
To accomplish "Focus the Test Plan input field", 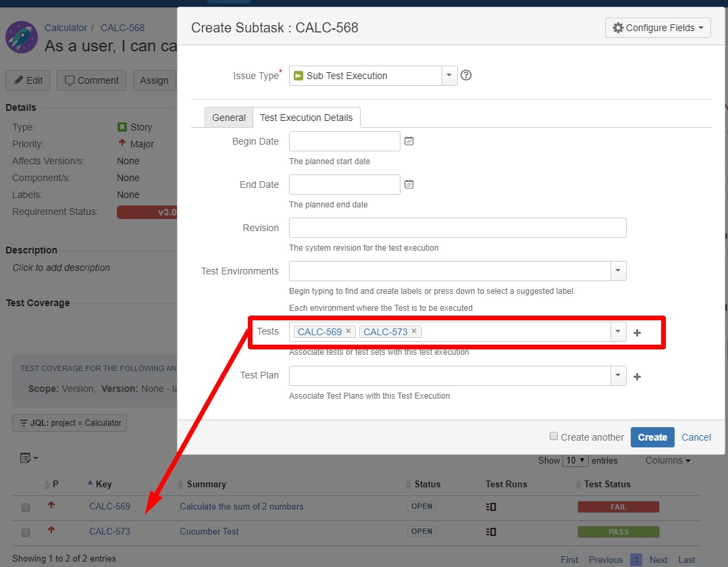I will [450, 376].
